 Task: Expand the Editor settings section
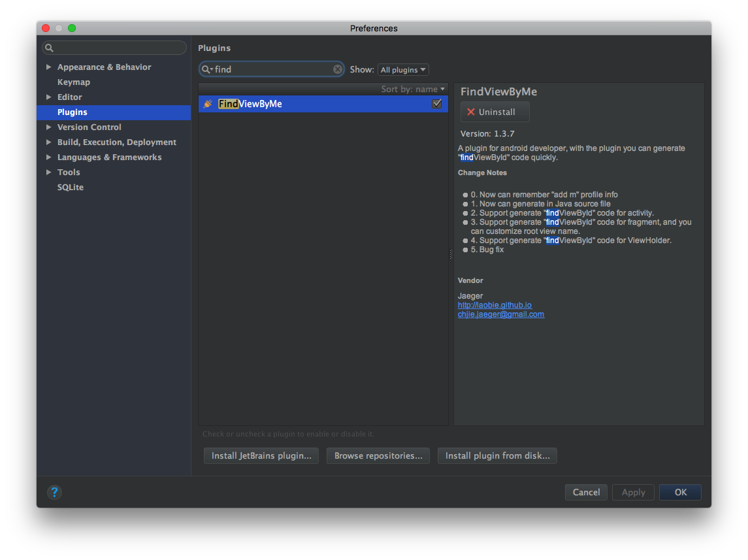[x=49, y=97]
